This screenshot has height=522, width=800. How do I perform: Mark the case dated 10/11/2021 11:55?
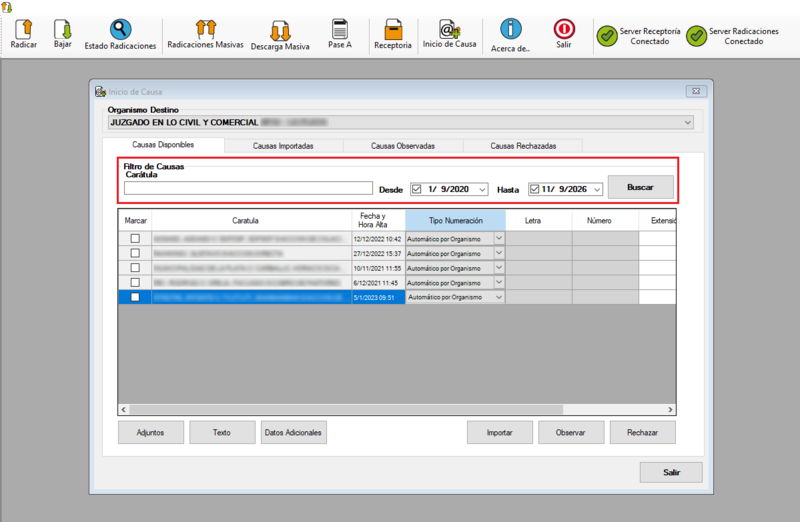coord(135,267)
